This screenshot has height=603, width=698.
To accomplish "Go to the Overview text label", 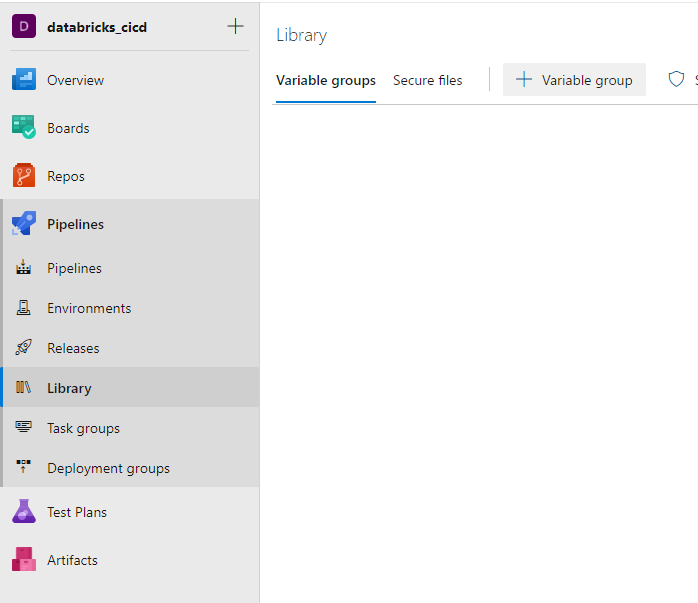I will click(x=75, y=80).
